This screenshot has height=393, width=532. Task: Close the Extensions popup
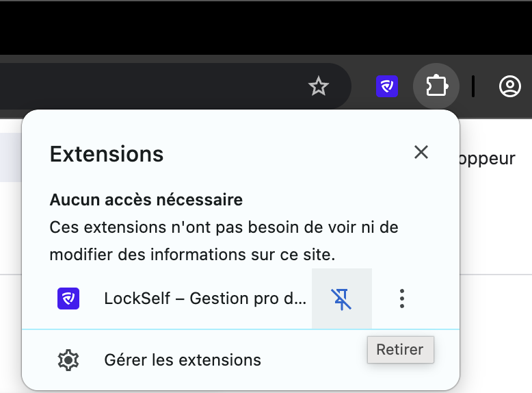[421, 152]
